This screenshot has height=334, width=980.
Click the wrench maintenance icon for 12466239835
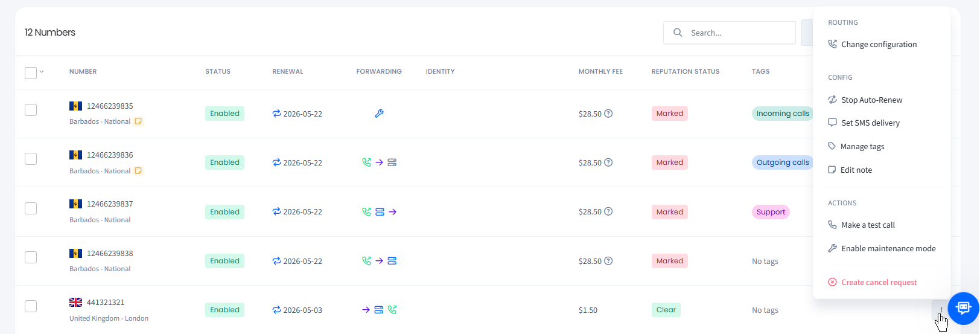[x=379, y=114]
